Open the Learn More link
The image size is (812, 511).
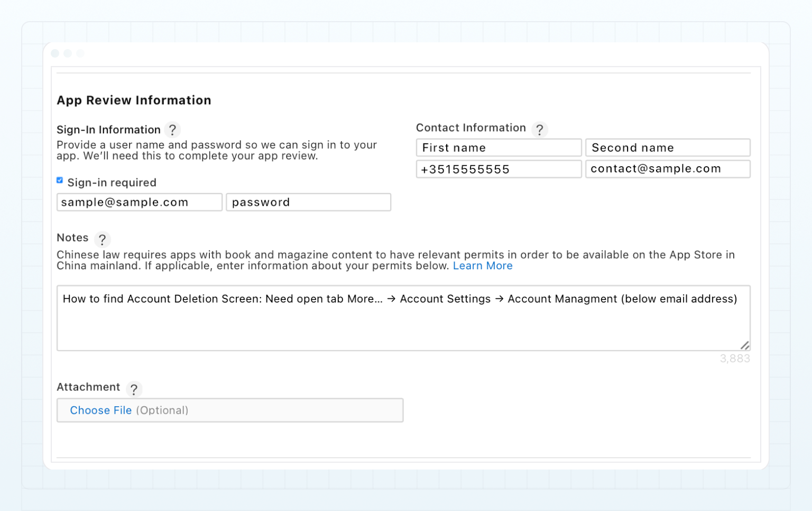(x=482, y=266)
